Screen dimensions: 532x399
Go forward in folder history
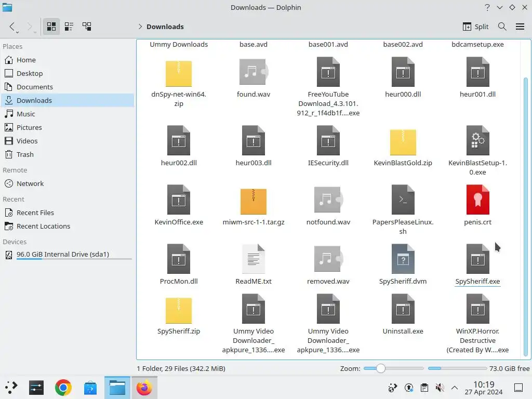tap(31, 26)
